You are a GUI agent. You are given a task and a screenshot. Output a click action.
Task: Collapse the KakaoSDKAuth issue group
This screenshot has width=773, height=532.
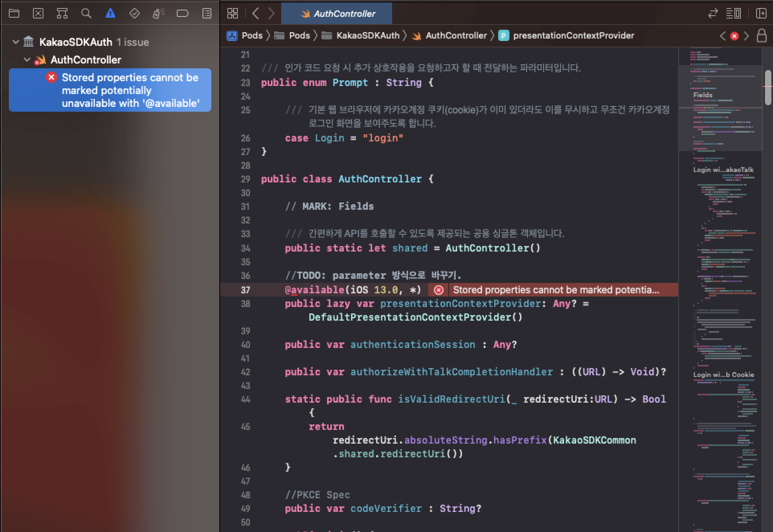click(x=16, y=42)
